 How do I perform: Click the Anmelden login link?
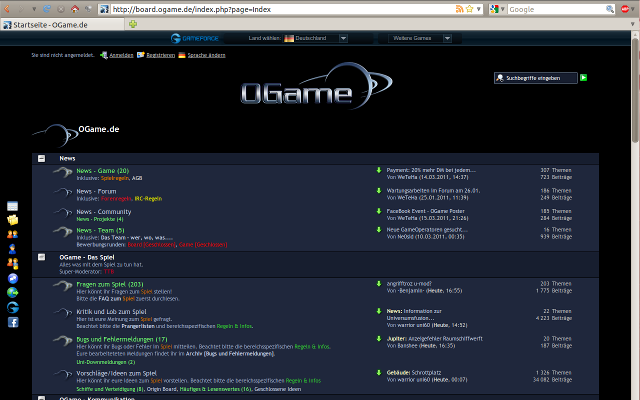121,55
